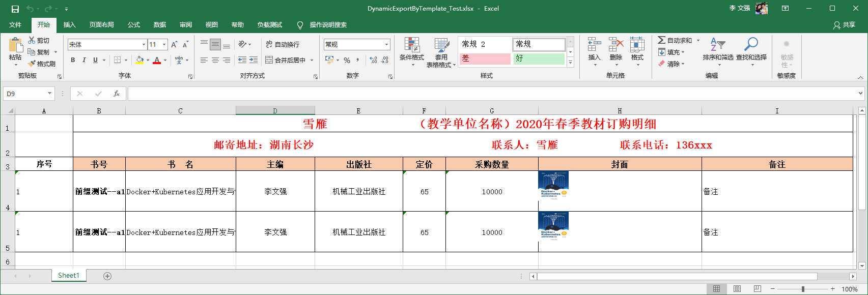Viewport: 868px width, 295px height.
Task: Enable wrap text (自动换行)
Action: point(283,44)
